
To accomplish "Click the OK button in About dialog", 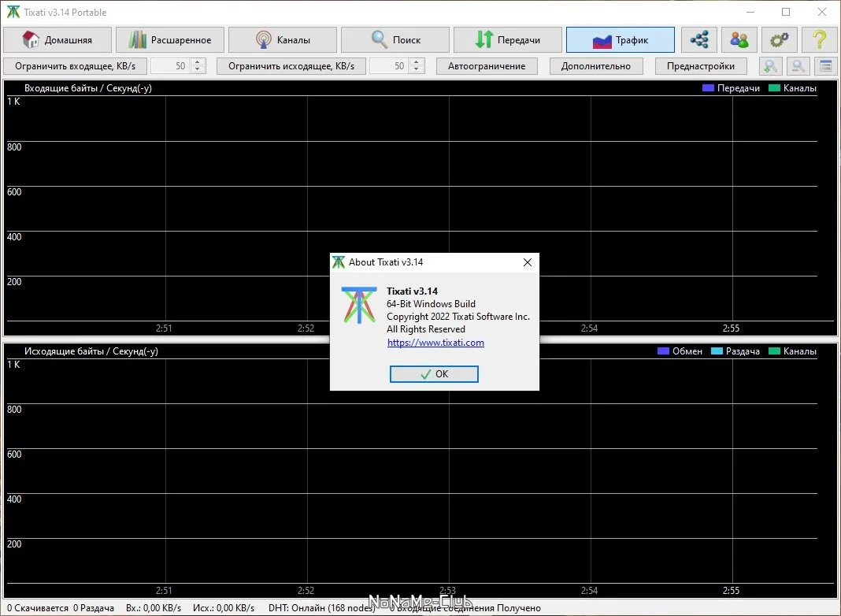I will [434, 374].
